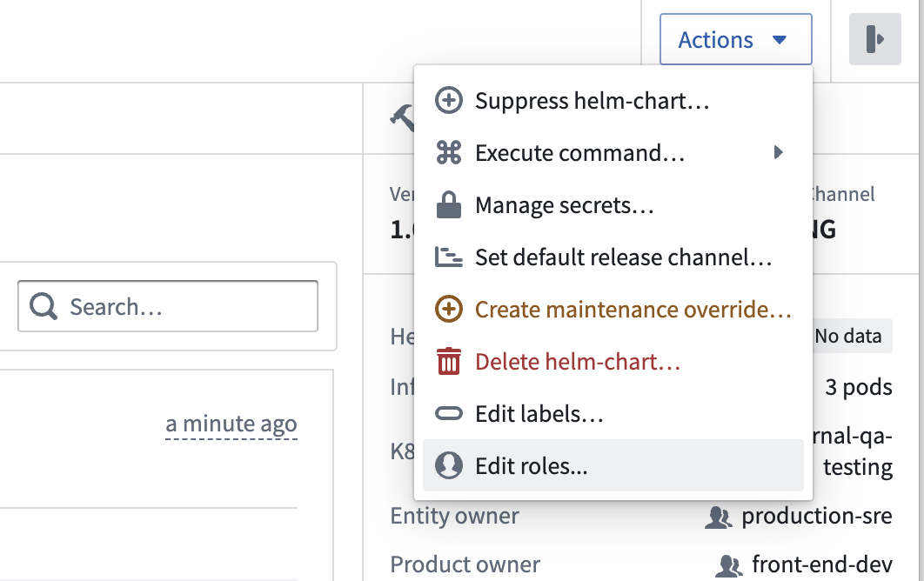Screen dimensions: 924x581
Task: Click the 'Product owner' label
Action: pyautogui.click(x=465, y=564)
